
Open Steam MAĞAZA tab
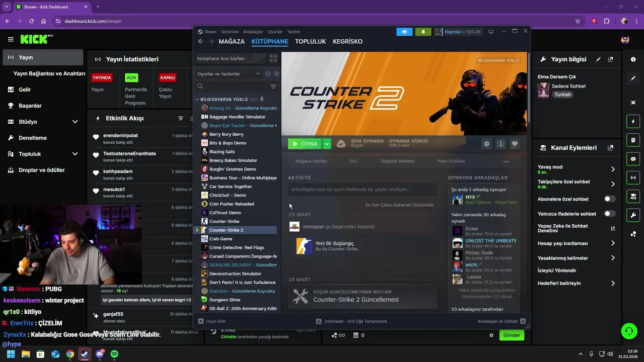pyautogui.click(x=231, y=41)
